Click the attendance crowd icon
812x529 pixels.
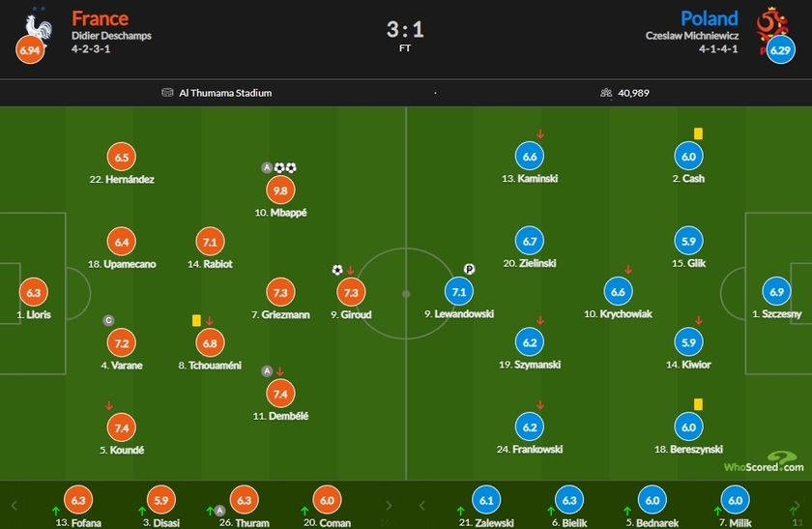point(606,93)
